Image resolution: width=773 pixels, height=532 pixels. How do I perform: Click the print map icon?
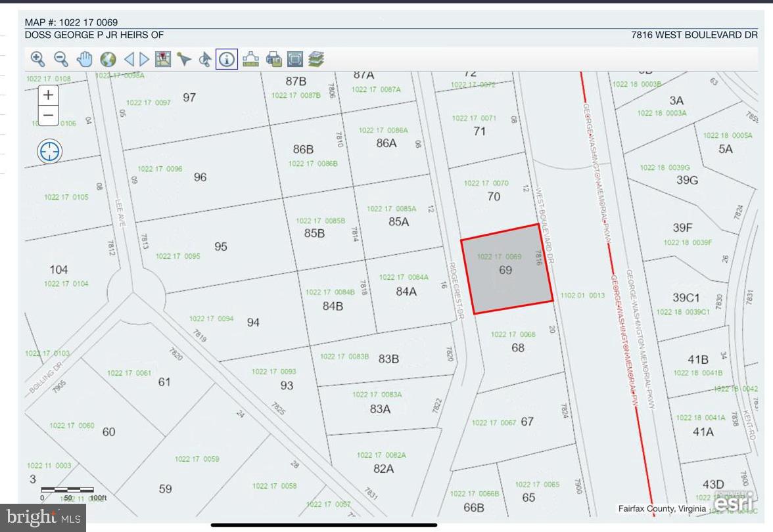click(273, 59)
